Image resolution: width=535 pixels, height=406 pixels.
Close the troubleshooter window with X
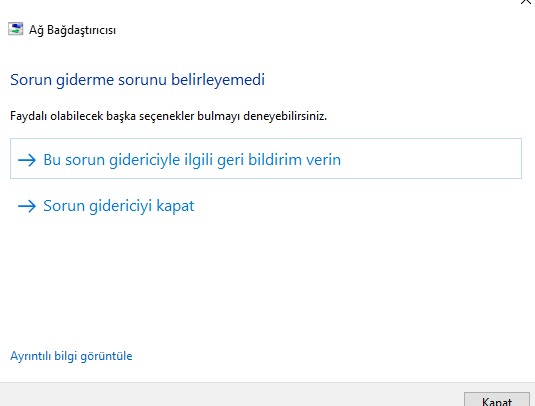click(526, 2)
